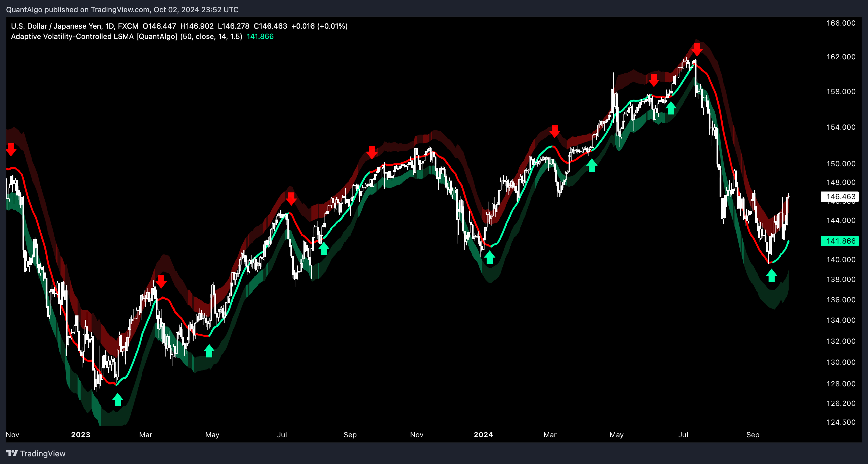The width and height of the screenshot is (868, 464).
Task: Click the 130.000 price axis label
Action: coord(841,362)
